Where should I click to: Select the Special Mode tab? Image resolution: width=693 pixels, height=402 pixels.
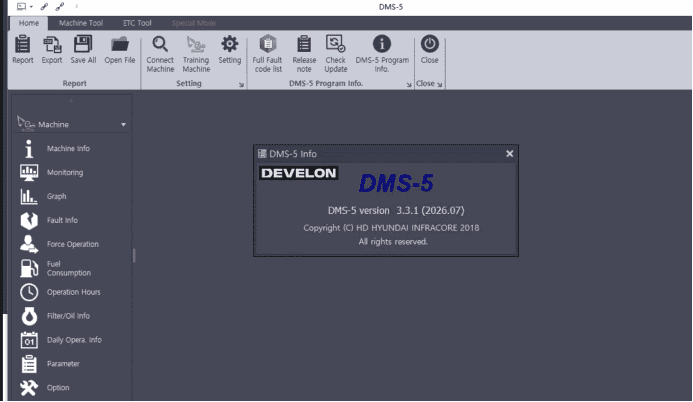[x=194, y=23]
